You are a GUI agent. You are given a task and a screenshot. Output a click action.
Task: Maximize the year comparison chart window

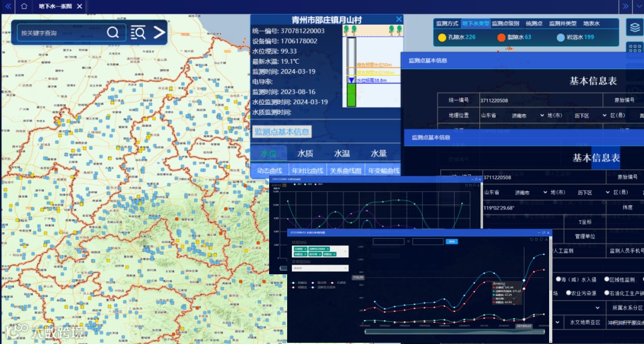pos(476,180)
